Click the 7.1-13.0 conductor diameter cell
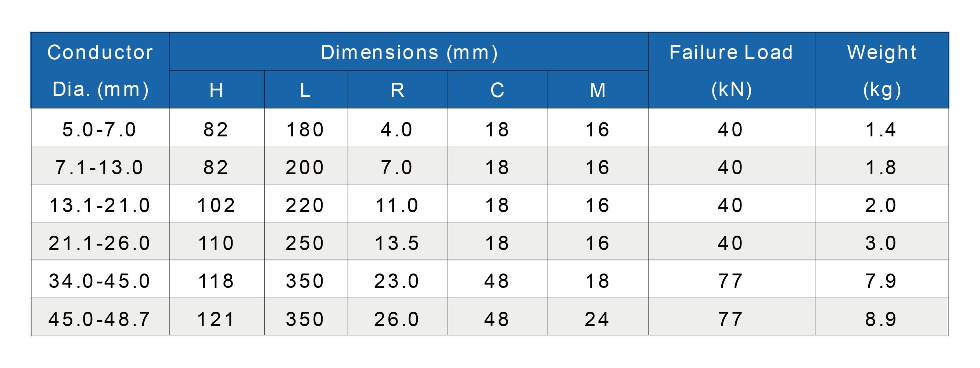The width and height of the screenshot is (980, 368). pos(99,167)
